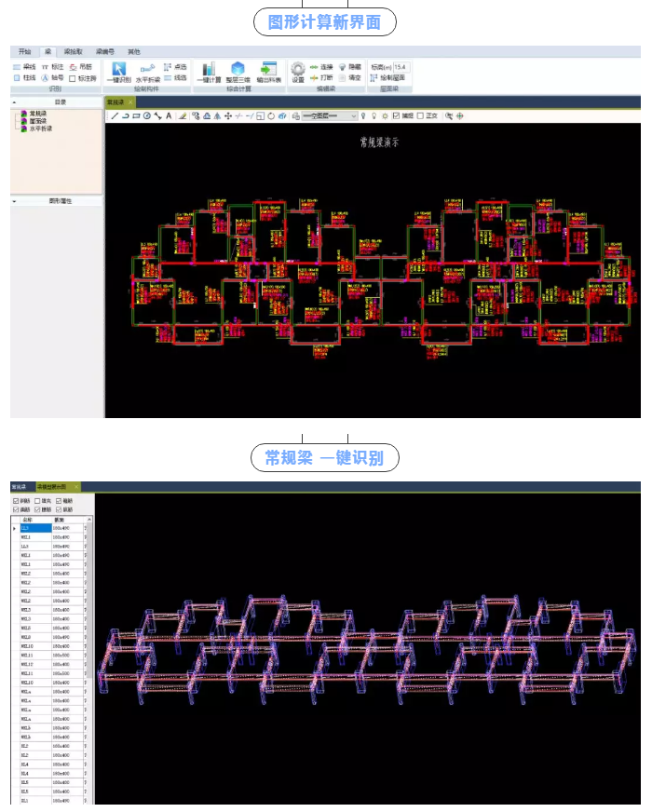
Task: Select the line drawing tool in canvas toolbar
Action: tap(115, 116)
